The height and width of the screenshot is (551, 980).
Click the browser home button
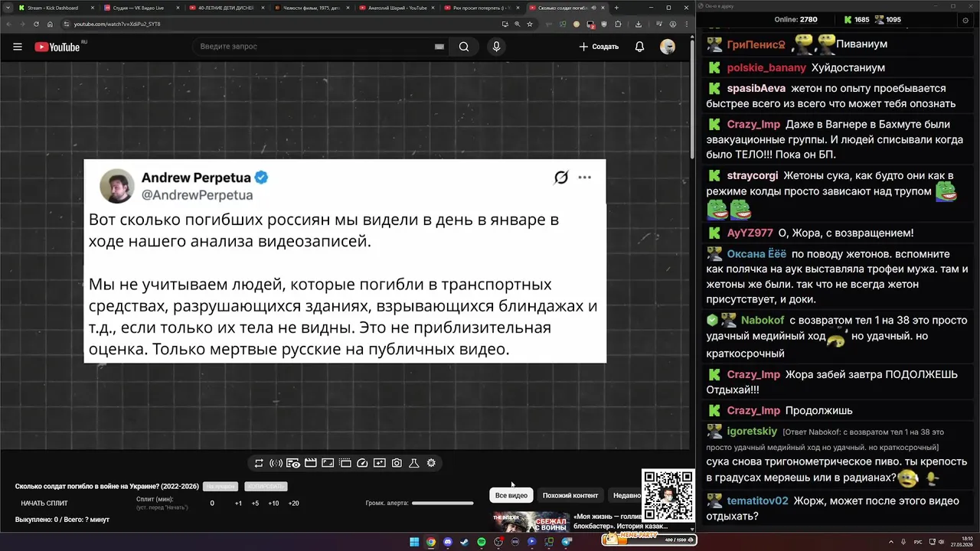tap(50, 24)
